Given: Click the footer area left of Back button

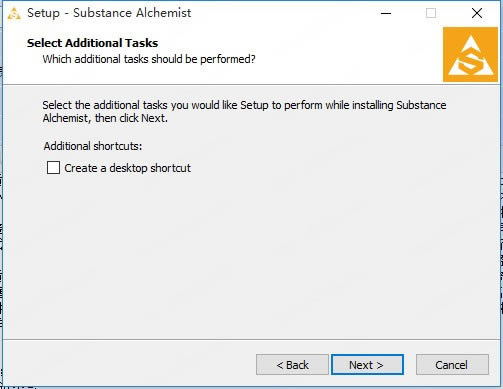Looking at the screenshot, I should click(128, 365).
